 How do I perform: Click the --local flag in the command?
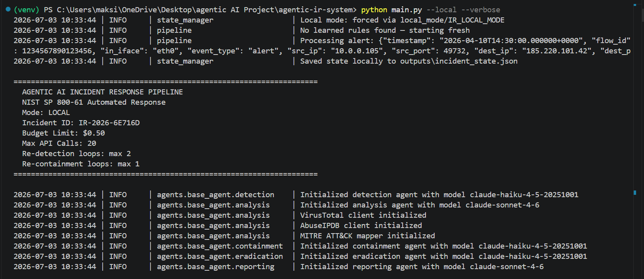tap(442, 10)
